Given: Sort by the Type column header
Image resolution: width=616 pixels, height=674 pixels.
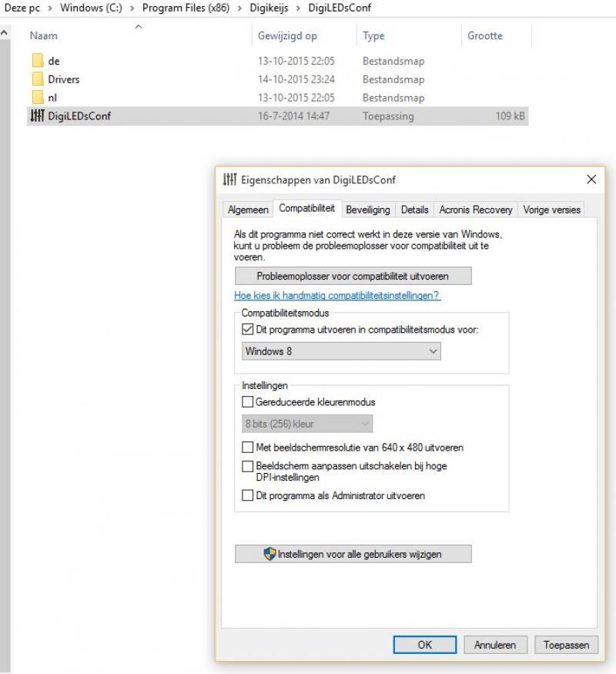Looking at the screenshot, I should coord(409,35).
